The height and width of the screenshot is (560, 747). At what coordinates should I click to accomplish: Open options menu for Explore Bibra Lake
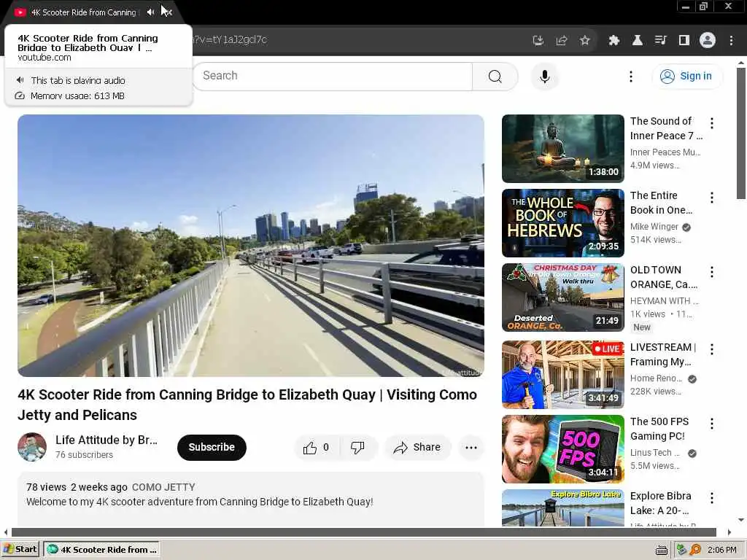[712, 497]
